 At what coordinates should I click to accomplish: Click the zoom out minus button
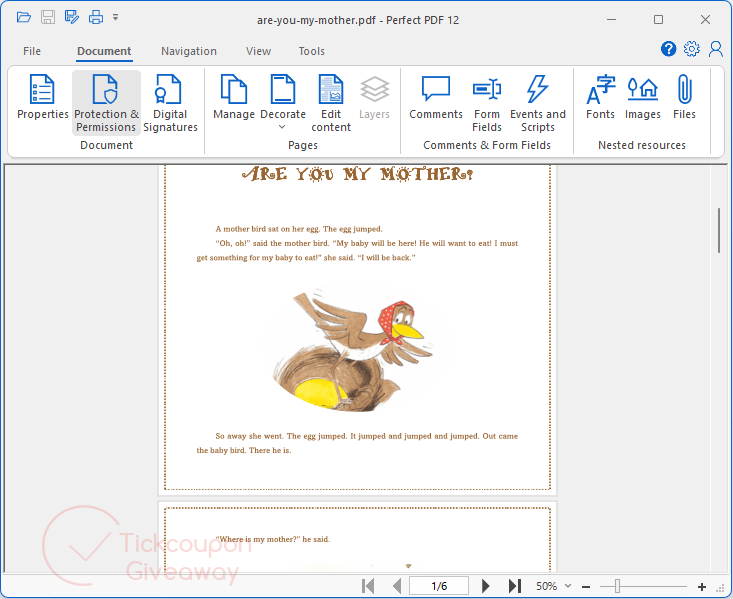tap(586, 586)
